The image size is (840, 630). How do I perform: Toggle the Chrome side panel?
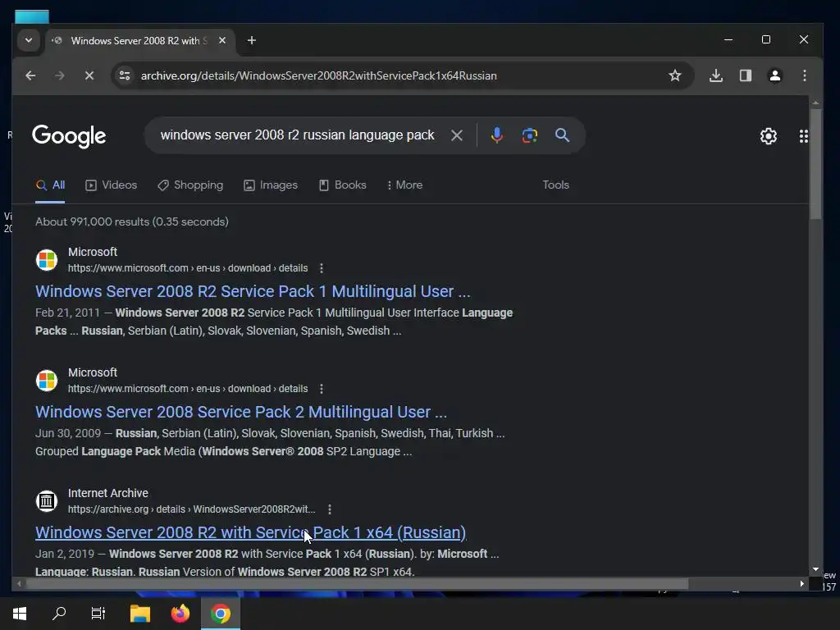pyautogui.click(x=745, y=75)
